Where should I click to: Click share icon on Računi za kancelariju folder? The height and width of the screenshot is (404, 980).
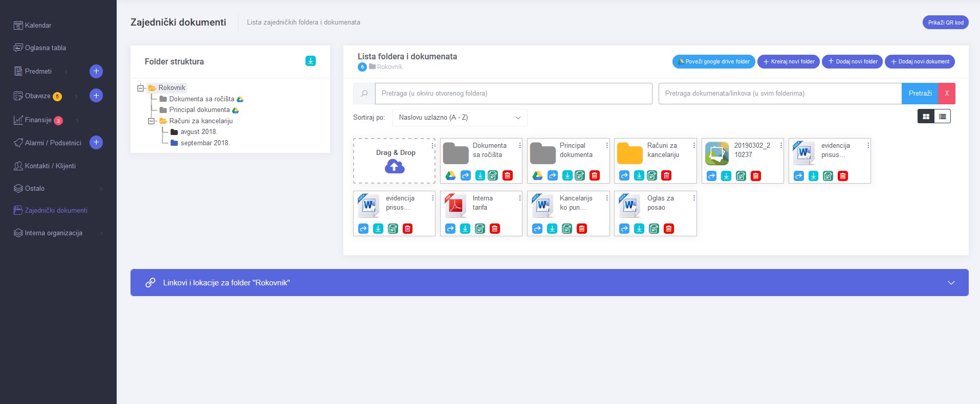click(624, 176)
